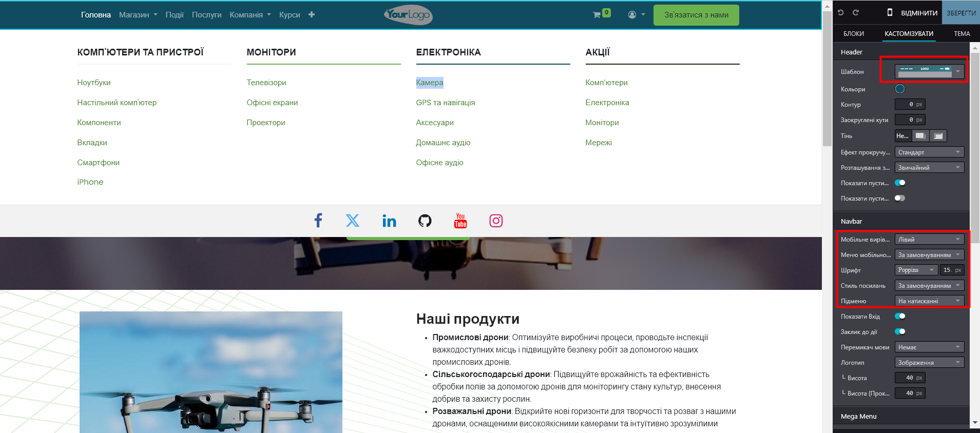
Task: Switch to the ТЕМА tab
Action: [962, 34]
